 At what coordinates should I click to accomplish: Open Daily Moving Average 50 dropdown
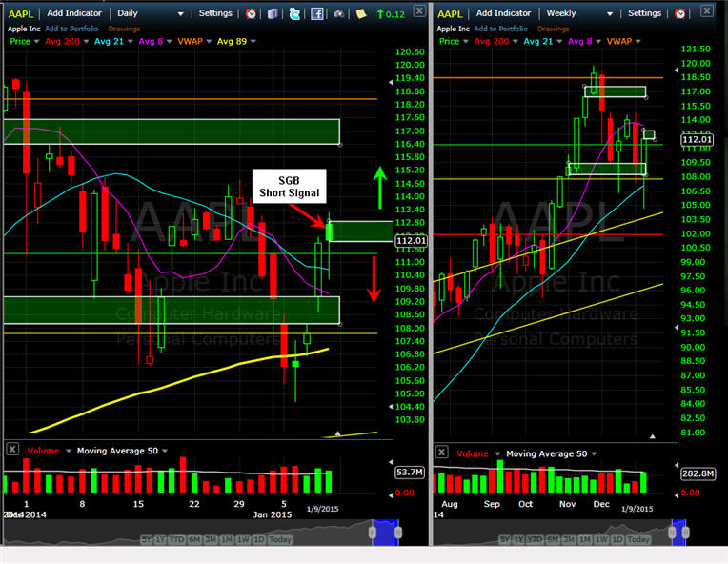click(165, 452)
